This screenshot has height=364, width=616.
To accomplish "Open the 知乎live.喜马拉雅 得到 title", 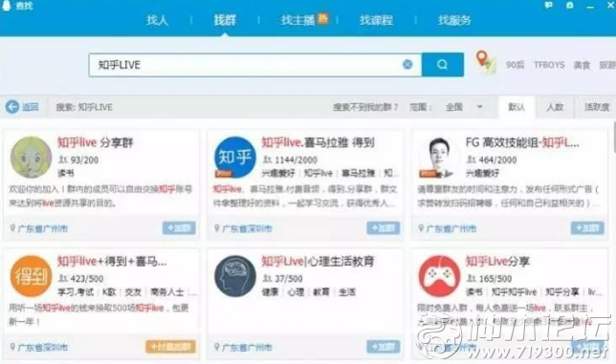I will pos(318,142).
